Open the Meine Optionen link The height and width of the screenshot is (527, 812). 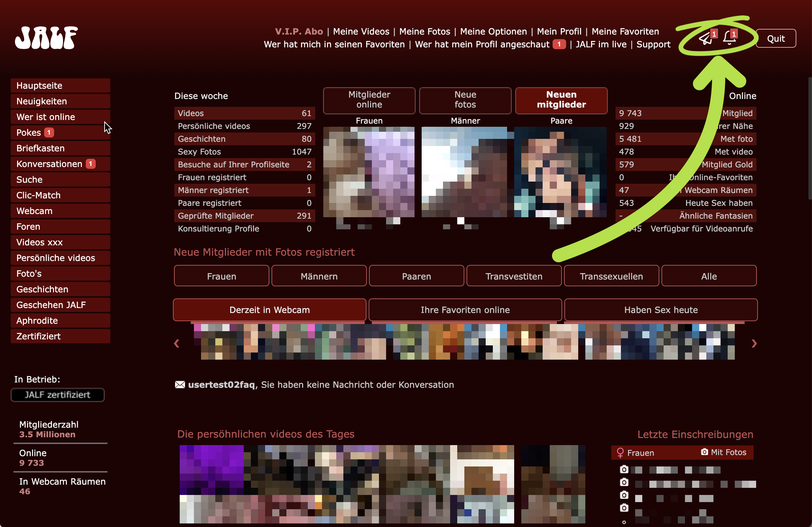click(494, 31)
